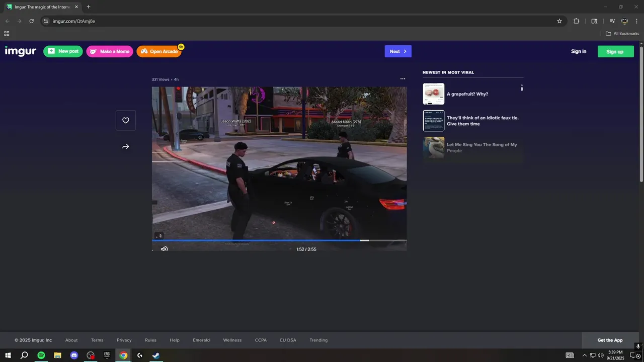Click the heart favorite icon

pyautogui.click(x=126, y=120)
